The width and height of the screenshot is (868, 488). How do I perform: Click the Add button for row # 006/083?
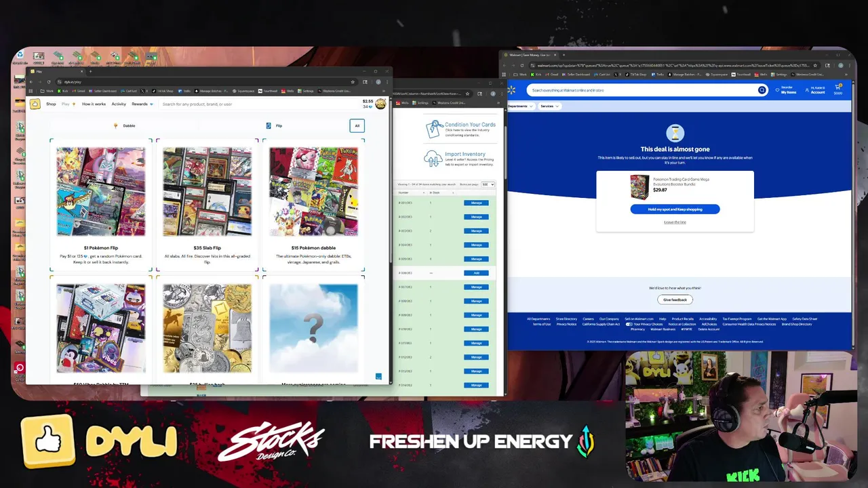pyautogui.click(x=476, y=273)
